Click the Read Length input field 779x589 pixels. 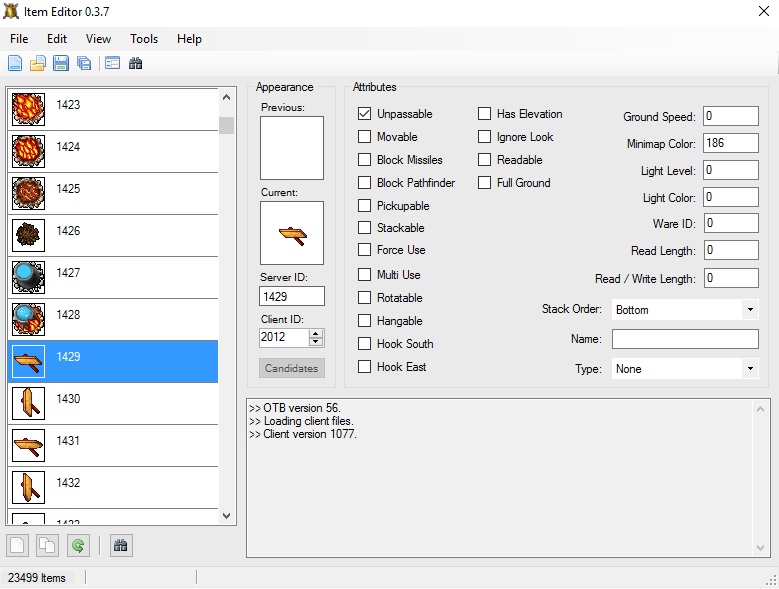tap(730, 250)
